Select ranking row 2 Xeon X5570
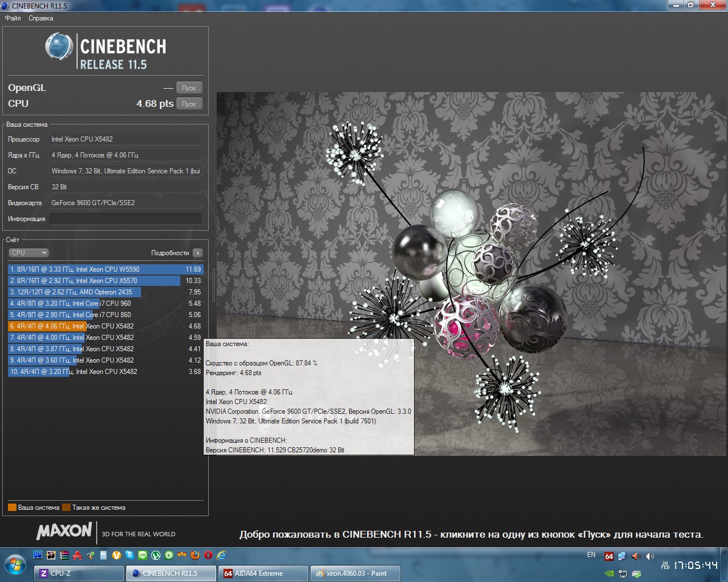 coord(105,281)
